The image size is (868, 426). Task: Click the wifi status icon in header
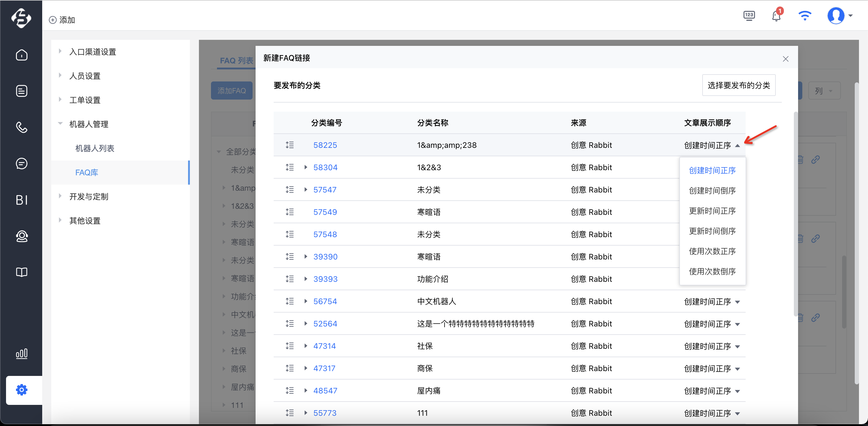pyautogui.click(x=805, y=16)
